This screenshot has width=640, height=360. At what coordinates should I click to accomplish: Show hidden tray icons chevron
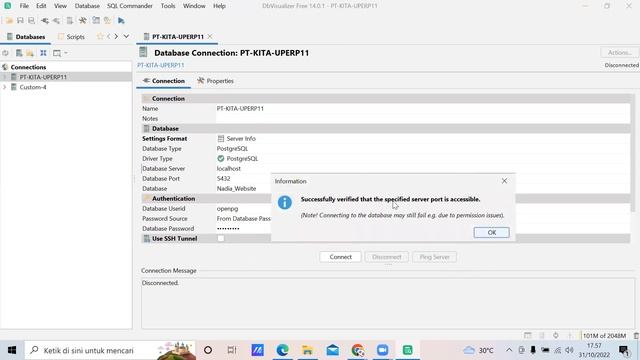click(509, 350)
